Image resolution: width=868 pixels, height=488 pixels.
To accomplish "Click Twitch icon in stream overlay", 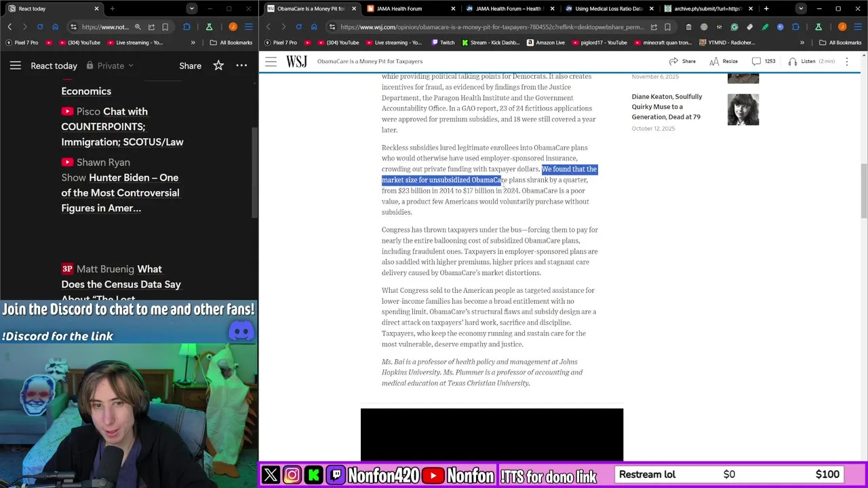I will [336, 474].
